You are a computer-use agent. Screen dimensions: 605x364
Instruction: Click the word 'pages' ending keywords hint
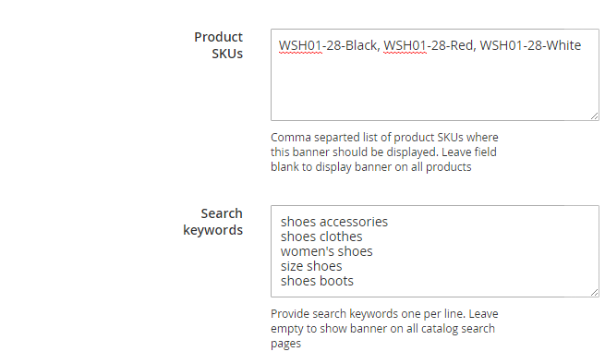click(285, 344)
